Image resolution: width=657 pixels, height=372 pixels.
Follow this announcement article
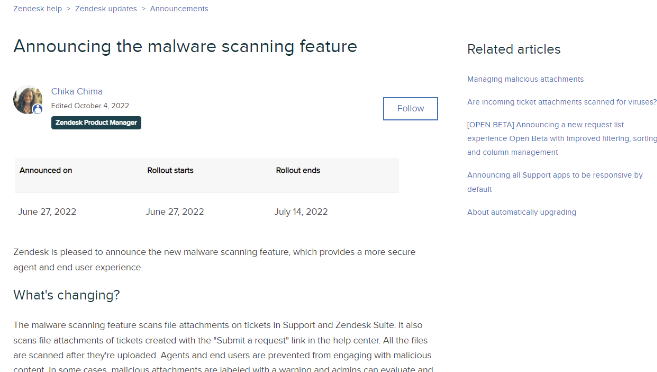click(x=410, y=108)
